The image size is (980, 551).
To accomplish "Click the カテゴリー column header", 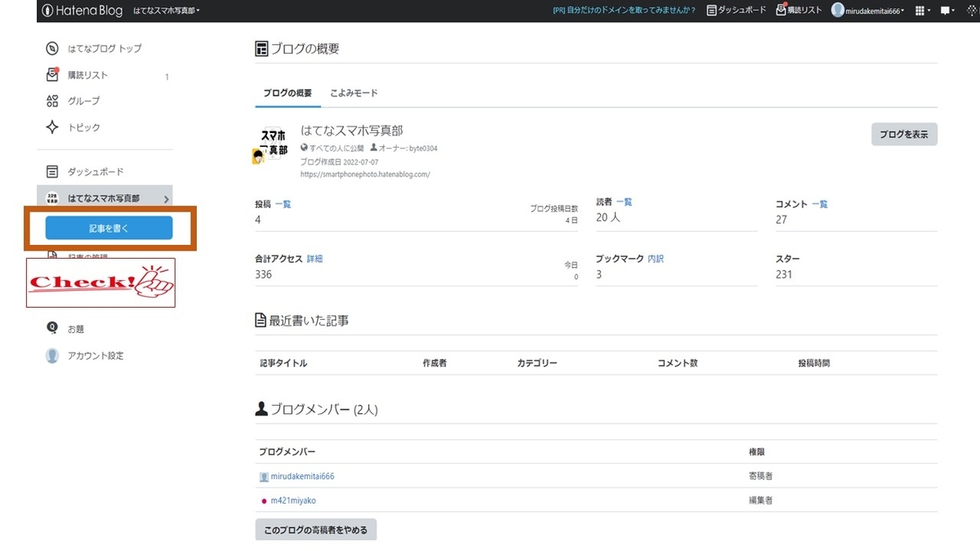I will pos(537,363).
